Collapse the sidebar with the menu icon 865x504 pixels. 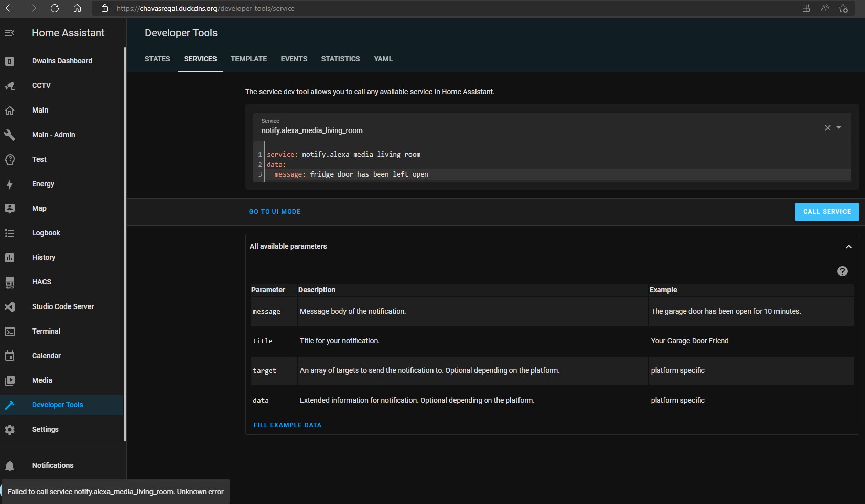click(10, 33)
